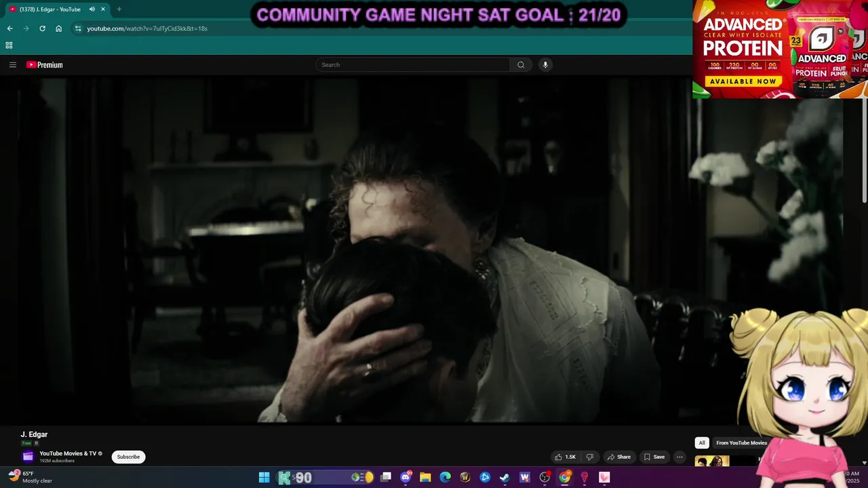
Task: Open World of Warcraft taskbar icon
Action: (x=465, y=478)
